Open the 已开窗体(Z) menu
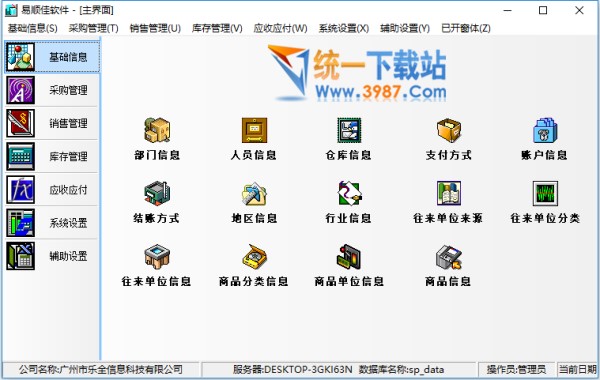 pyautogui.click(x=466, y=28)
